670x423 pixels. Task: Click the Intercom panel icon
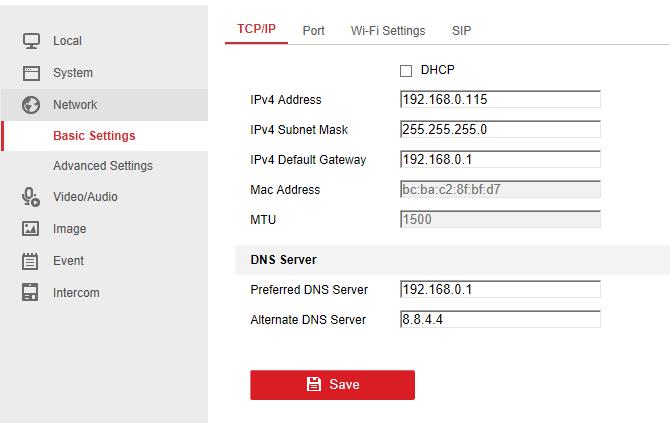point(31,293)
